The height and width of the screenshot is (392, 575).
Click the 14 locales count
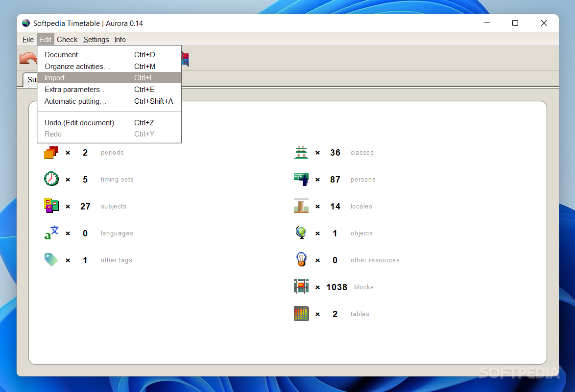335,206
